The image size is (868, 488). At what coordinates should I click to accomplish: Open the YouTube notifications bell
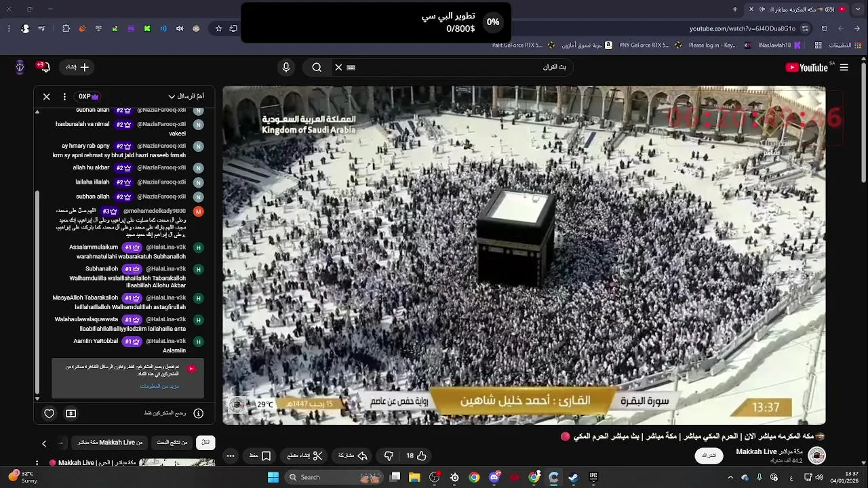click(44, 67)
